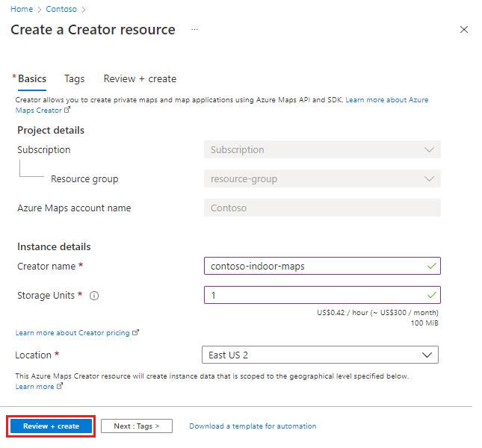The height and width of the screenshot is (448, 482).
Task: Click the Next : Tags button
Action: coord(136,426)
